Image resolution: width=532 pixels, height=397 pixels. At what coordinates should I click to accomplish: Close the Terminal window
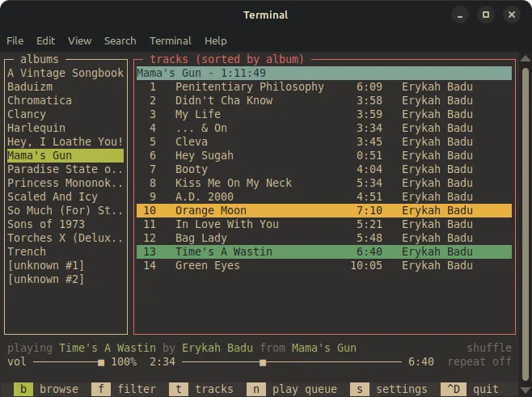point(512,15)
